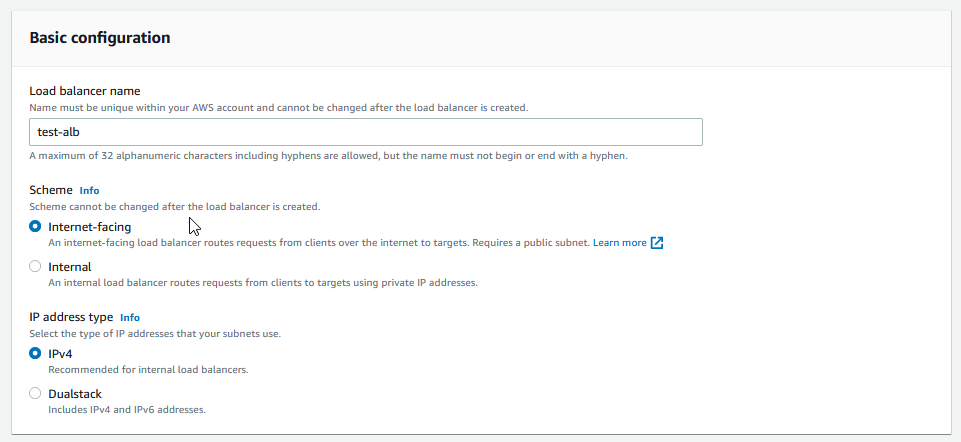Open the Info link beside IP address type
Screen dimensions: 961x442
(x=129, y=317)
